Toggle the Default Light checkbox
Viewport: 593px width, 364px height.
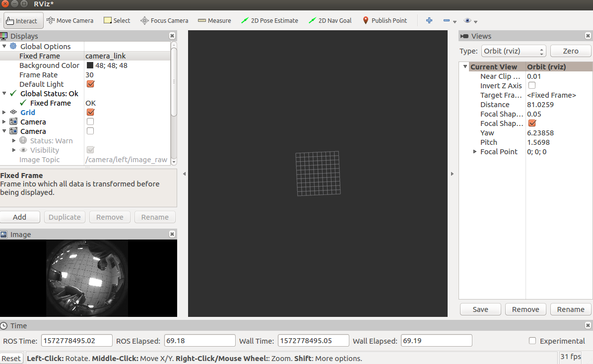tap(90, 84)
